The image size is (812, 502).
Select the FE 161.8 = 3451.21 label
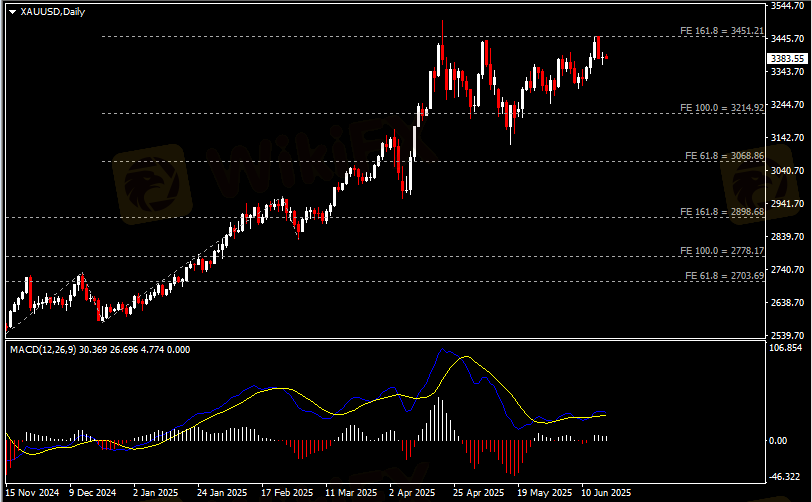pos(722,31)
